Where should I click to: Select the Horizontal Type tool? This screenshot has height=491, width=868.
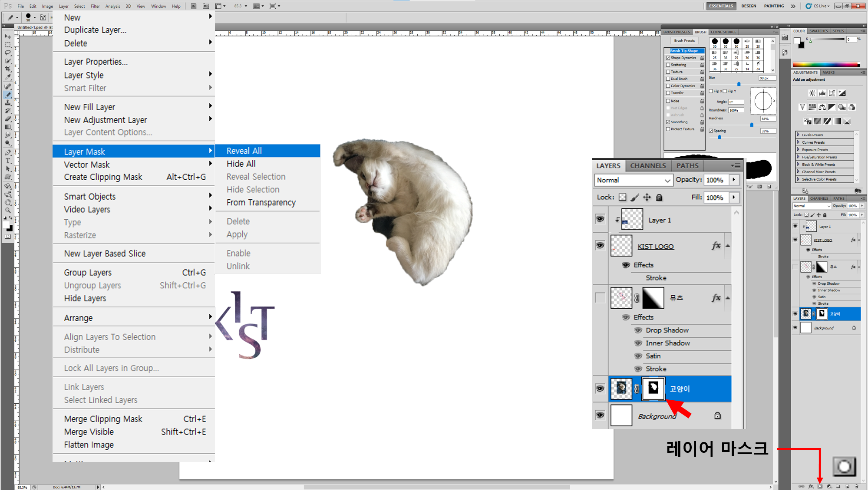(x=8, y=161)
